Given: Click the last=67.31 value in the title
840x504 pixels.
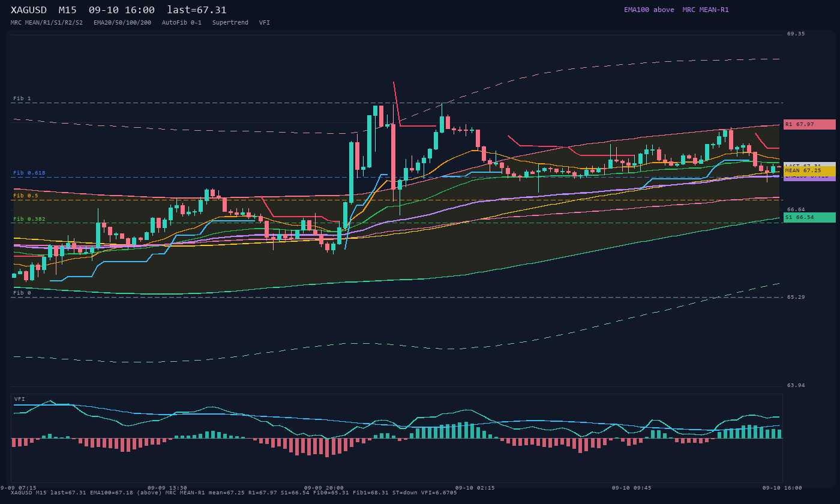Looking at the screenshot, I should click(x=197, y=10).
